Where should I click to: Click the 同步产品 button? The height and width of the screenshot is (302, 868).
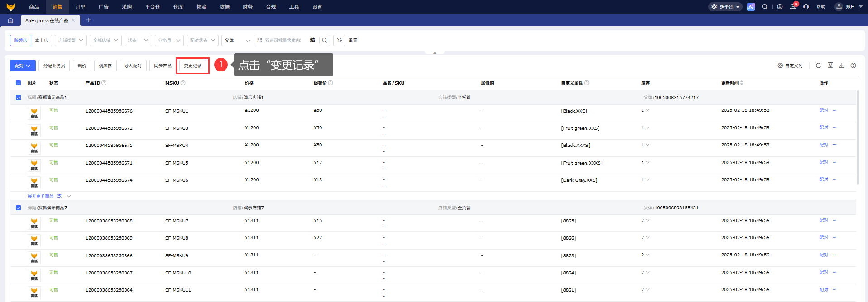[x=163, y=66]
